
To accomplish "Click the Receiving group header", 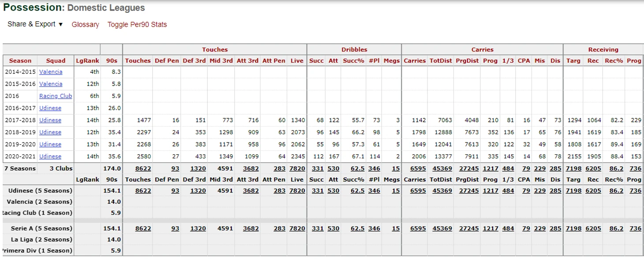I will (x=603, y=50).
